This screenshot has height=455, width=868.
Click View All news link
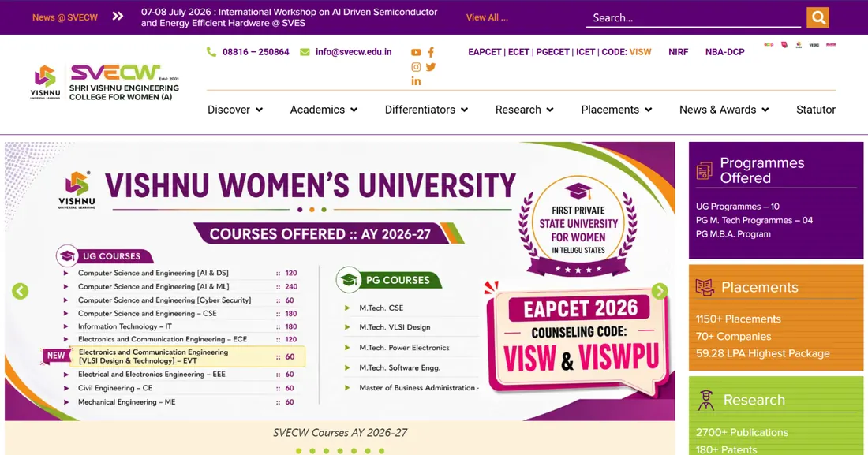(487, 17)
